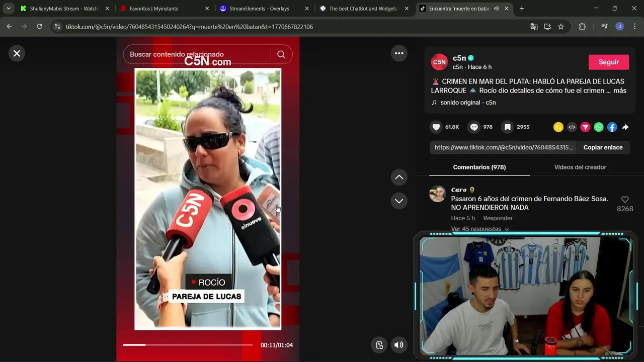Open the media controls icon in toolbar

coord(605,27)
